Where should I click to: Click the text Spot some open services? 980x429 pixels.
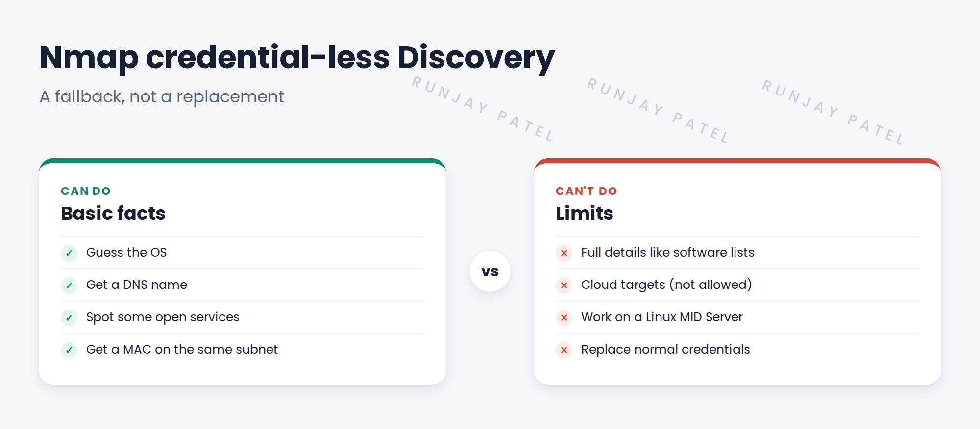[x=163, y=317]
